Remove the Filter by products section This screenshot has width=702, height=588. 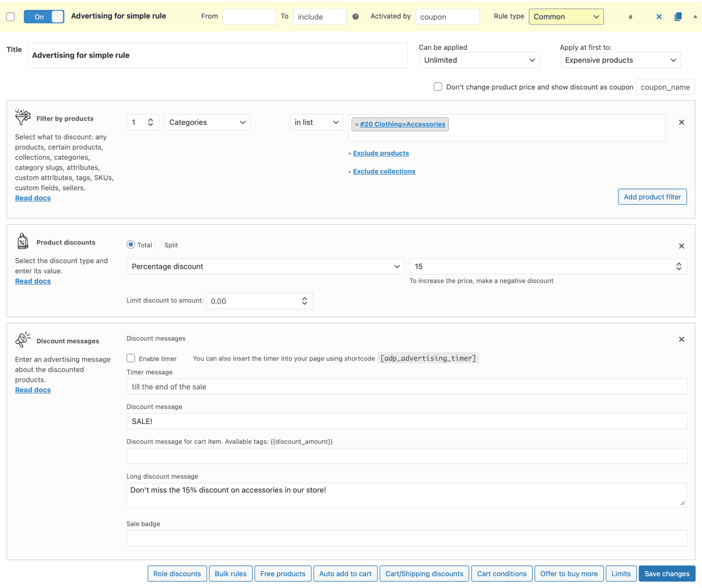pyautogui.click(x=681, y=122)
